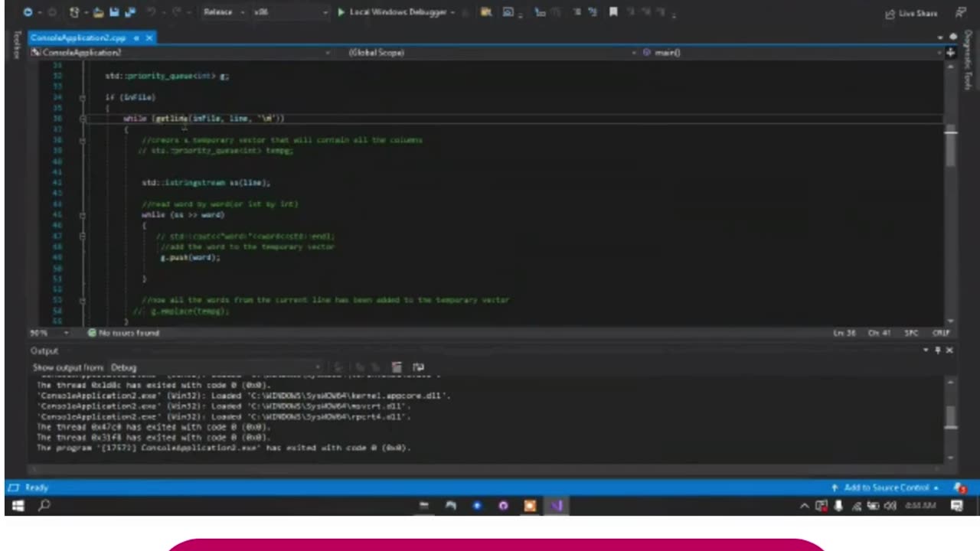Click the Live Share button

[911, 13]
